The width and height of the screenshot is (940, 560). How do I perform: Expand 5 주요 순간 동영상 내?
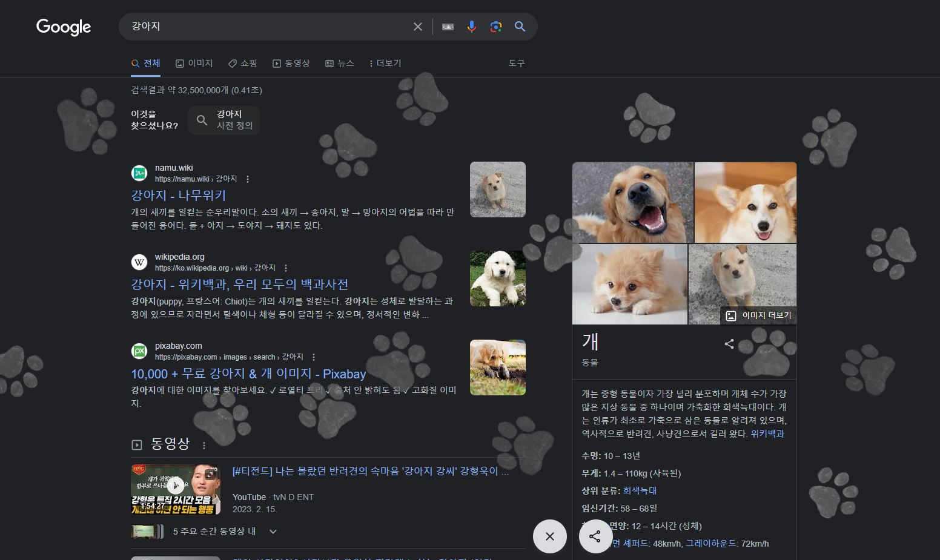tap(273, 532)
